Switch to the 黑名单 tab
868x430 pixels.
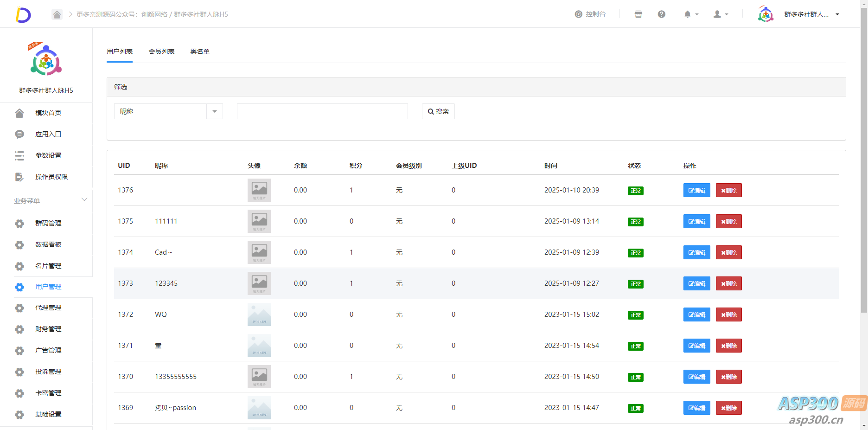[x=200, y=51]
